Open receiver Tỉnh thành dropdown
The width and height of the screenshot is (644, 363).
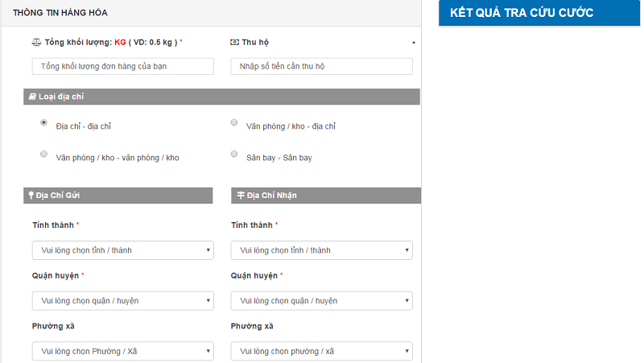321,250
